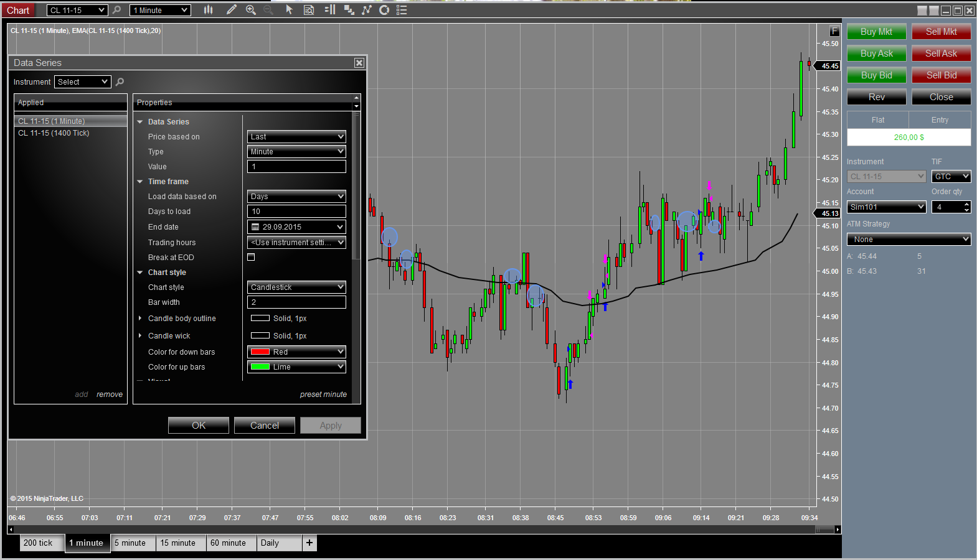Close the Data Series dialog
The height and width of the screenshot is (560, 977).
coord(359,63)
